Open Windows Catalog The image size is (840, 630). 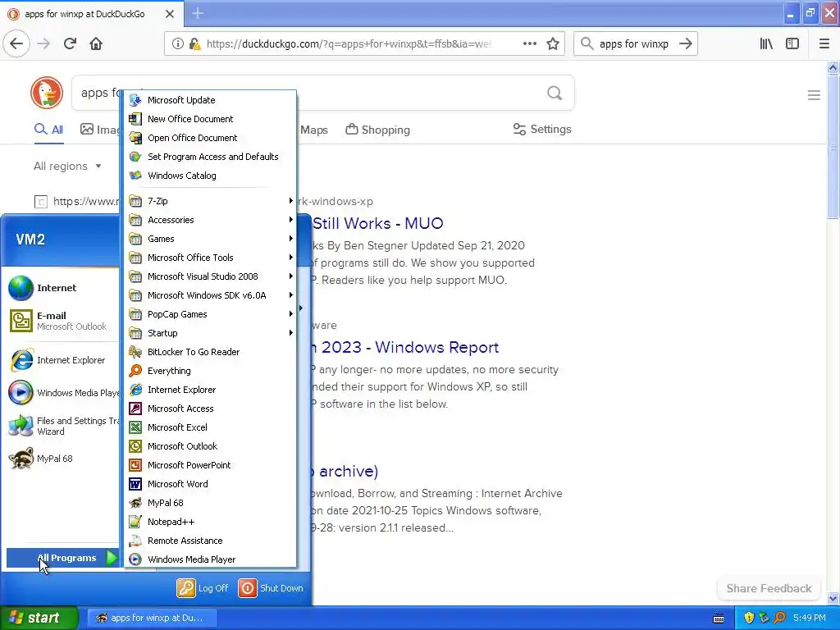pos(210,176)
